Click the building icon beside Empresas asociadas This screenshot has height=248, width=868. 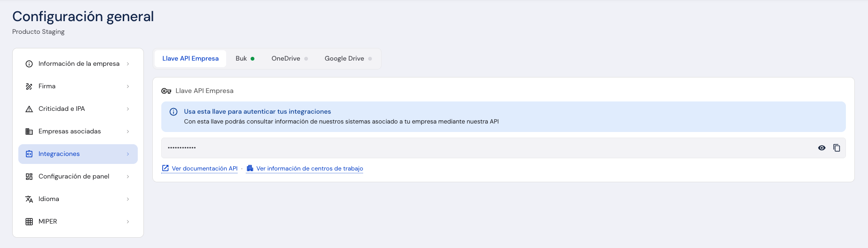point(29,132)
